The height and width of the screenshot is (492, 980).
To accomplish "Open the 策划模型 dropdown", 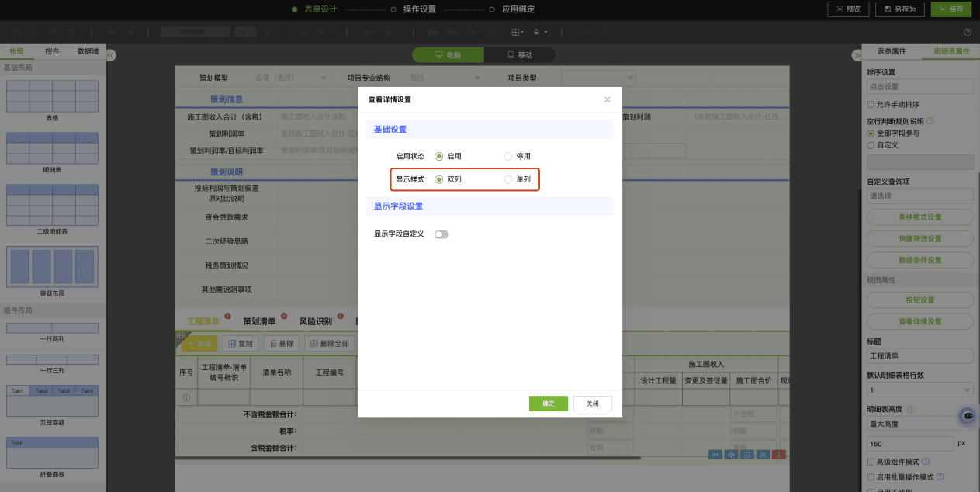I will pyautogui.click(x=290, y=78).
